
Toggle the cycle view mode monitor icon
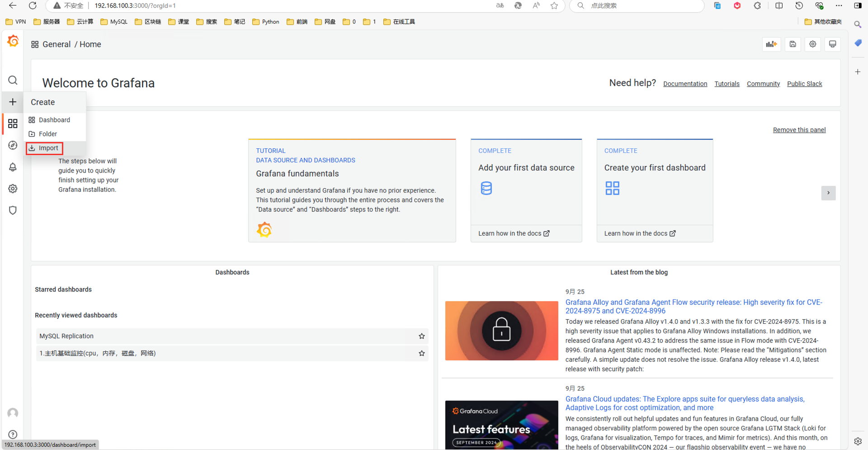(833, 44)
